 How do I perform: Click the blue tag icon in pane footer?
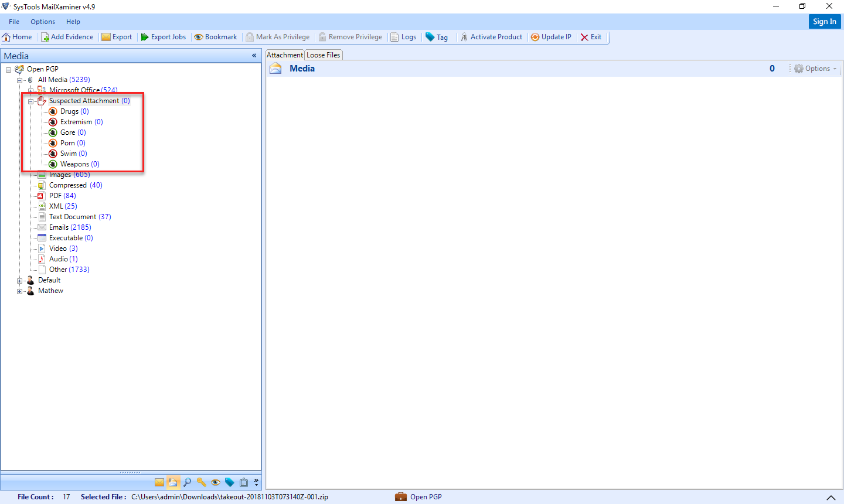tap(230, 482)
